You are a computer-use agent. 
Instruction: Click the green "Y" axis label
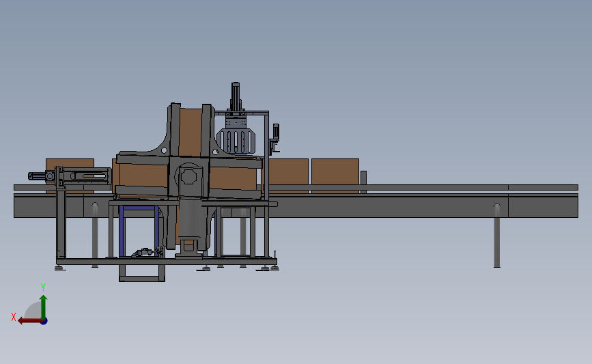(42, 288)
